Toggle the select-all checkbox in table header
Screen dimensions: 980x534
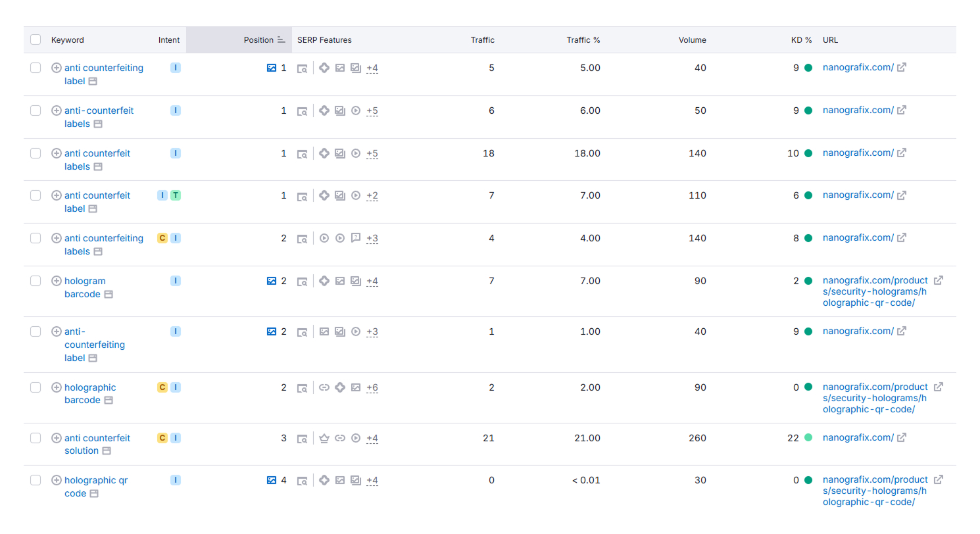pos(36,40)
